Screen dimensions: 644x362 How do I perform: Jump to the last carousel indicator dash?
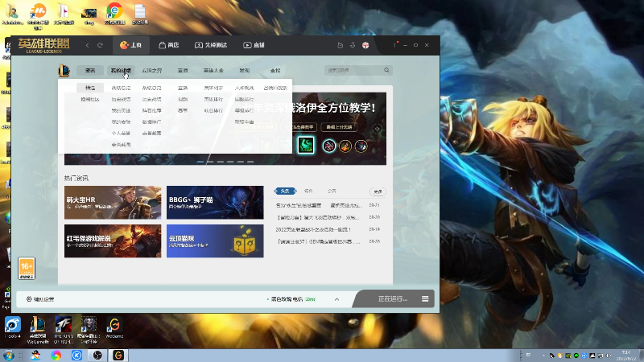coord(250,162)
